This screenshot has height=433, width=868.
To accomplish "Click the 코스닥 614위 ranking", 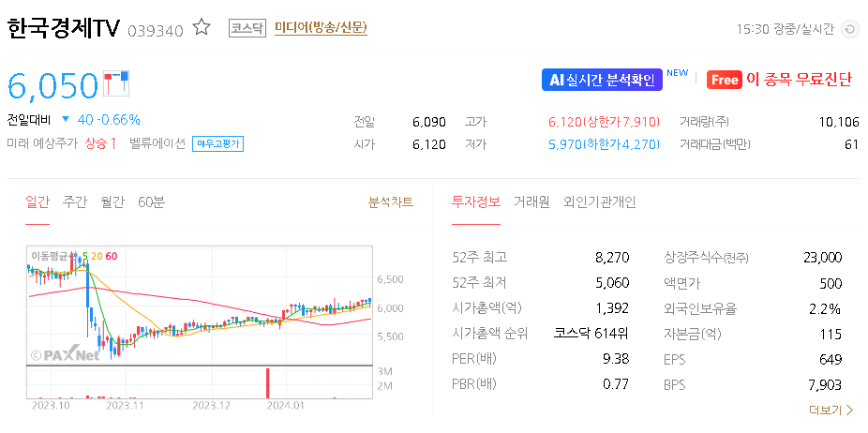I will pos(591,334).
